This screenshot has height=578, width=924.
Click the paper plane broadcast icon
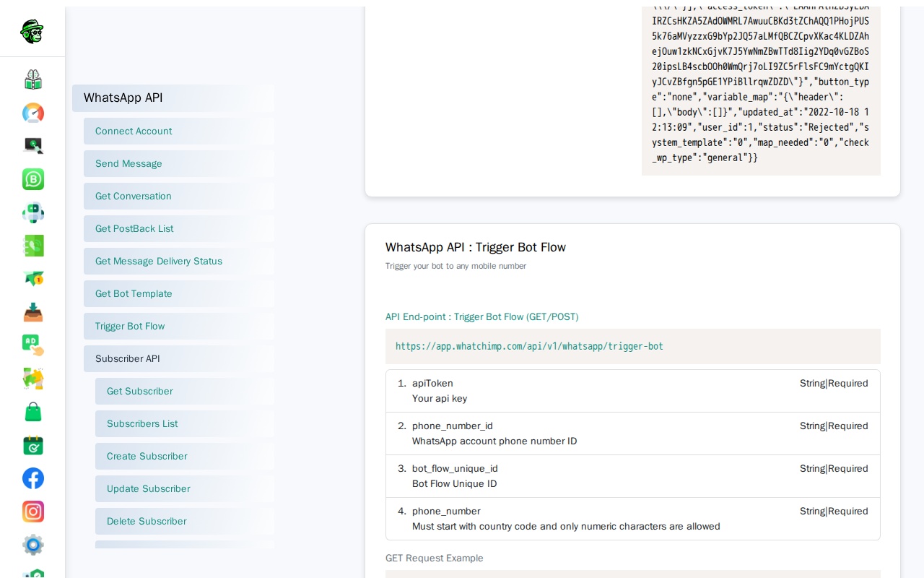(33, 279)
